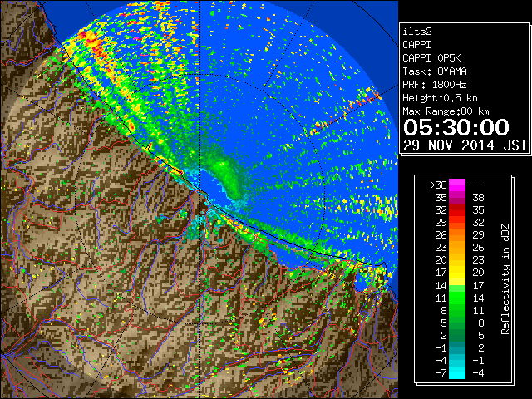Click the '>38' legend label

click(438, 185)
